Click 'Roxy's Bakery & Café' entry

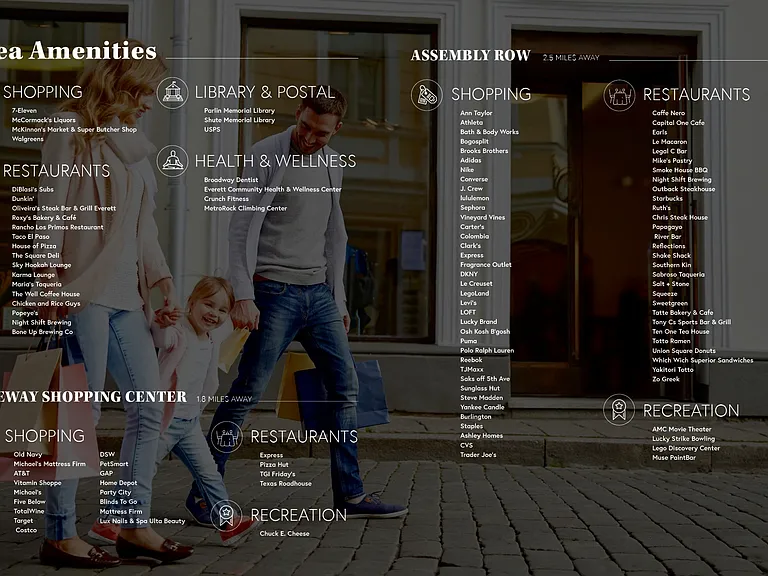(x=44, y=217)
